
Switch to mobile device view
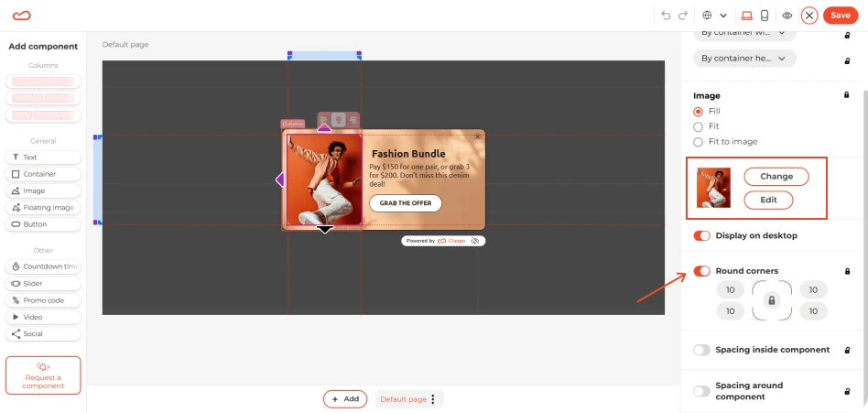click(x=765, y=16)
